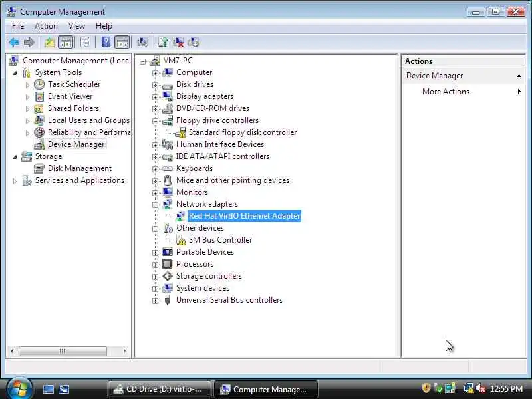This screenshot has height=399, width=532.
Task: Select IDE ATA/ATAPI controllers entry
Action: pos(223,156)
